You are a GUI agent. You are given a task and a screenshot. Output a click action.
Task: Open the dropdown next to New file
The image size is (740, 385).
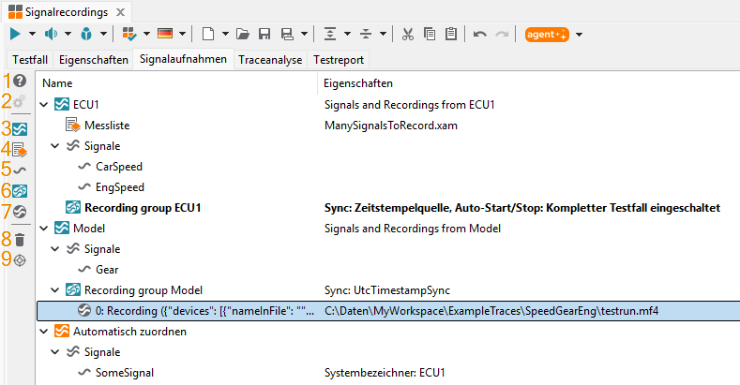pyautogui.click(x=225, y=34)
